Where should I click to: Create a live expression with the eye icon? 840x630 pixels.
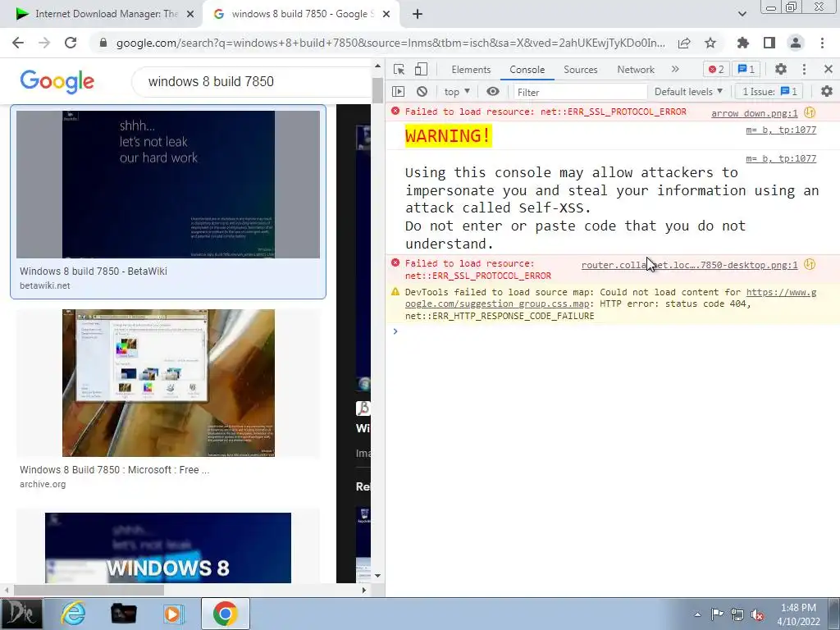pyautogui.click(x=493, y=92)
